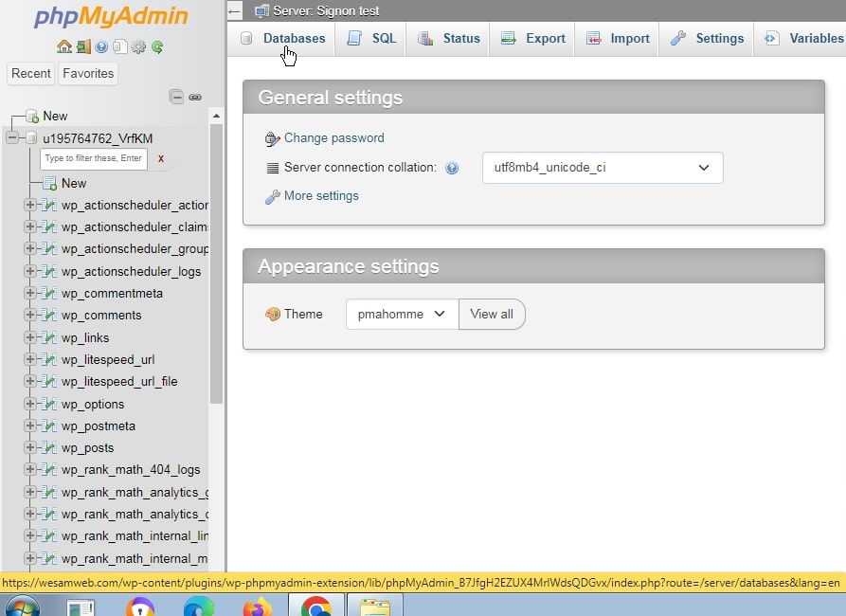Click Server: Signon test breadcrumb
The height and width of the screenshot is (616, 846).
click(326, 10)
